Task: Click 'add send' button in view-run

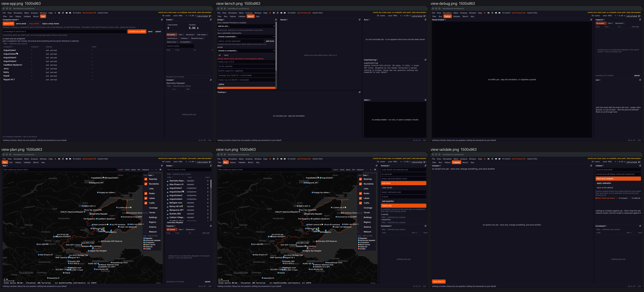Action: pyautogui.click(x=403, y=183)
